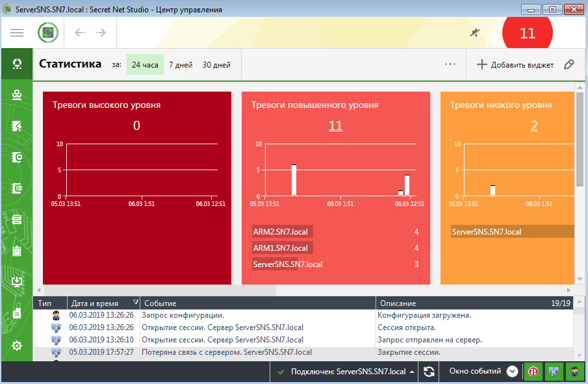The height and width of the screenshot is (384, 588).
Task: Click the pencil edit dashboard icon
Action: pyautogui.click(x=569, y=64)
